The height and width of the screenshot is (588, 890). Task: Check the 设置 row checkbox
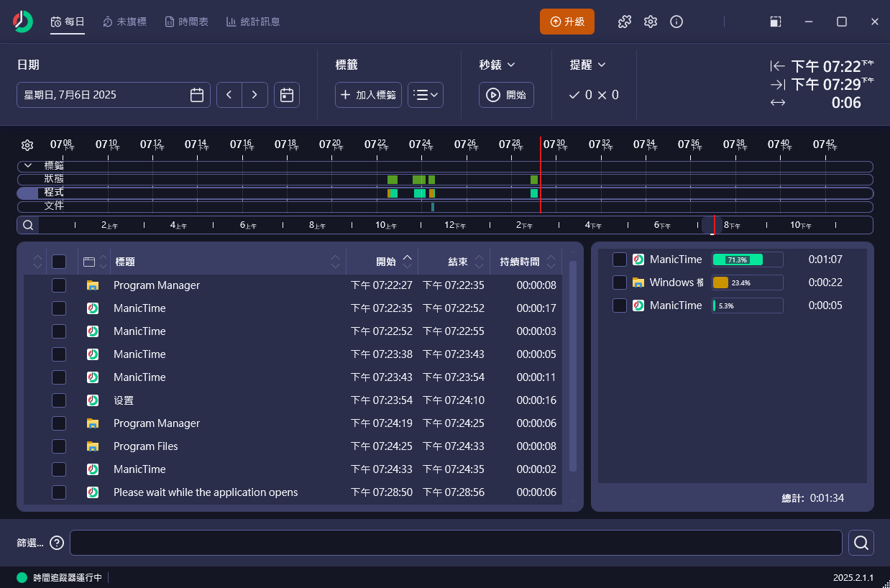[x=59, y=400]
